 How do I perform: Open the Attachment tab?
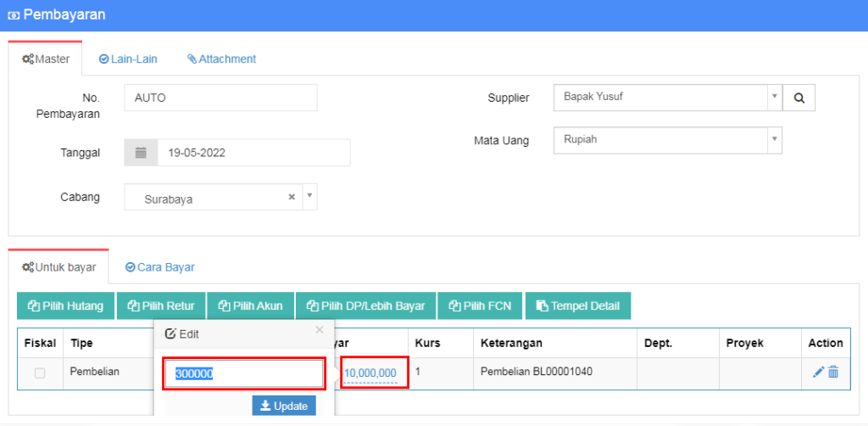[222, 59]
